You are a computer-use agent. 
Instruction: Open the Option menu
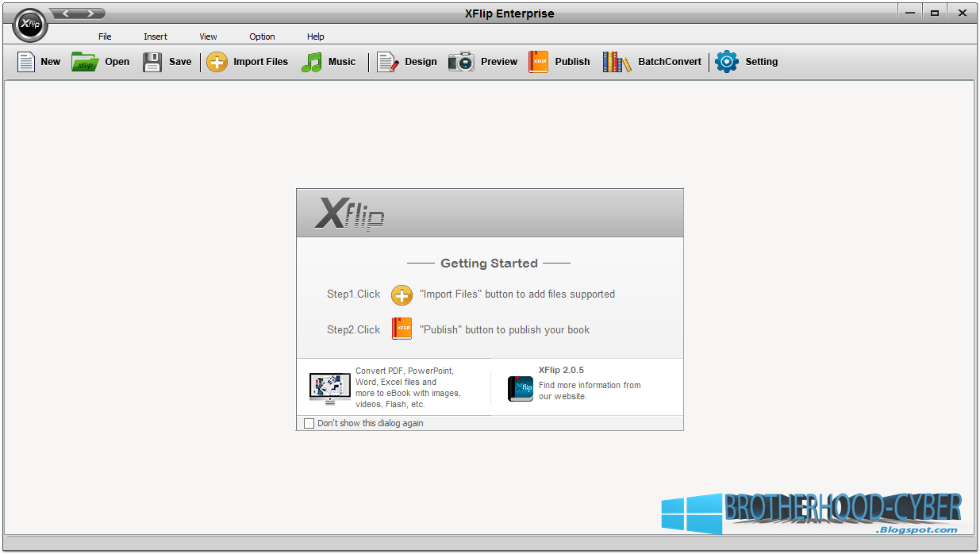point(263,37)
